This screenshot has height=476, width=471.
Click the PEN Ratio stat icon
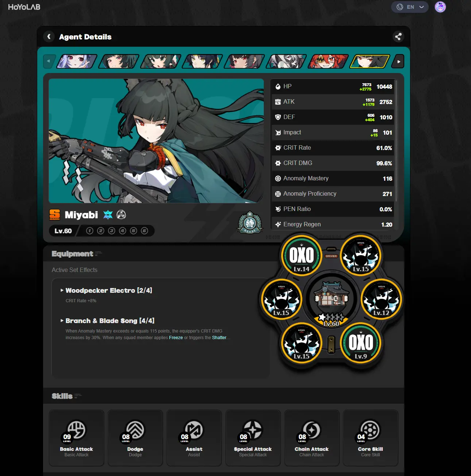coord(278,209)
